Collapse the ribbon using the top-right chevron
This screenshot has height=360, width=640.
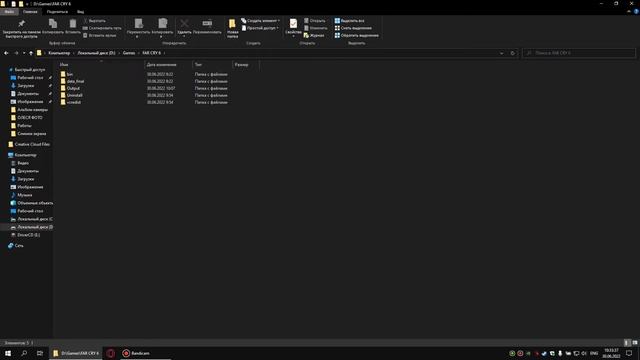coord(629,12)
